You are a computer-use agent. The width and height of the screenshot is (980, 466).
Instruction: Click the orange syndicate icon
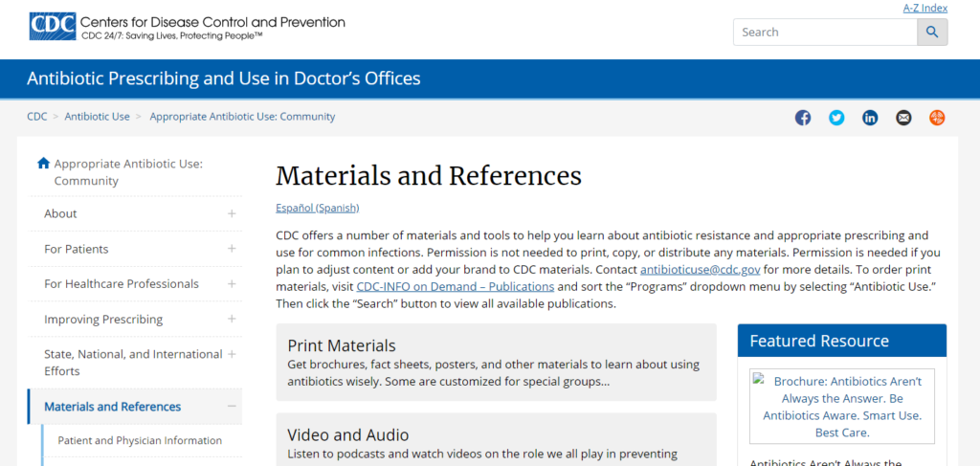937,118
